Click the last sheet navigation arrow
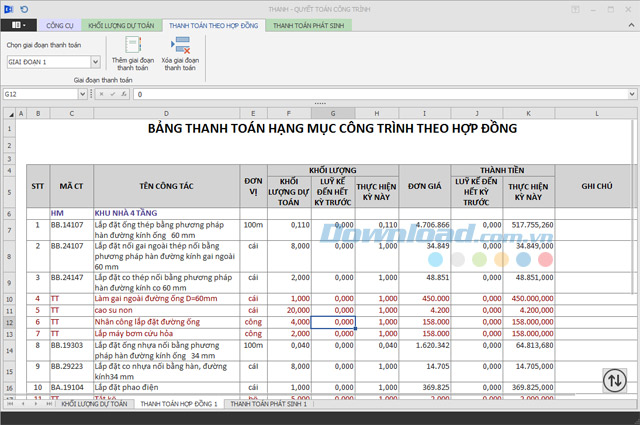 49,404
